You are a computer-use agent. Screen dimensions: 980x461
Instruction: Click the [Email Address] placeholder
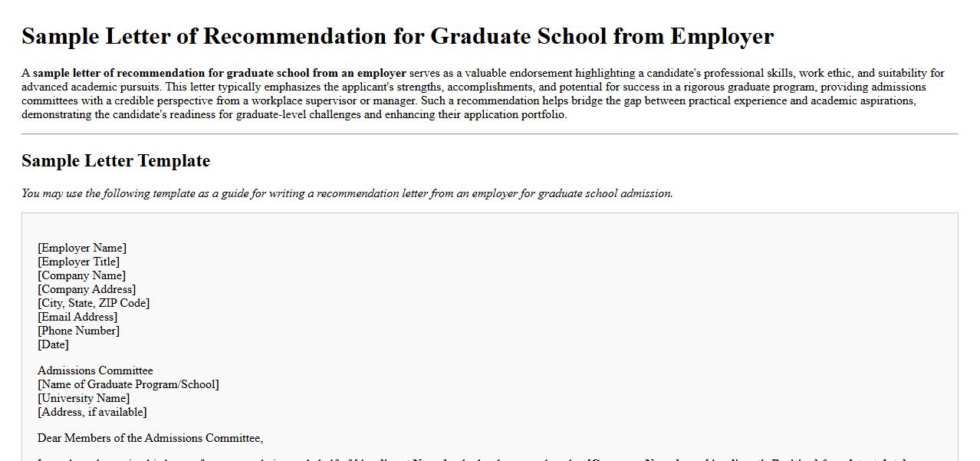pyautogui.click(x=77, y=317)
